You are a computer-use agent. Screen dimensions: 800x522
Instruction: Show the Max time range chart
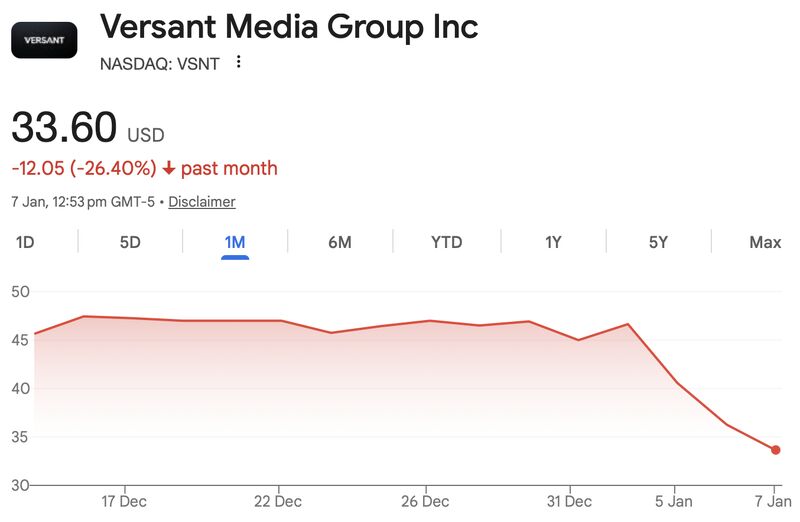pyautogui.click(x=765, y=242)
